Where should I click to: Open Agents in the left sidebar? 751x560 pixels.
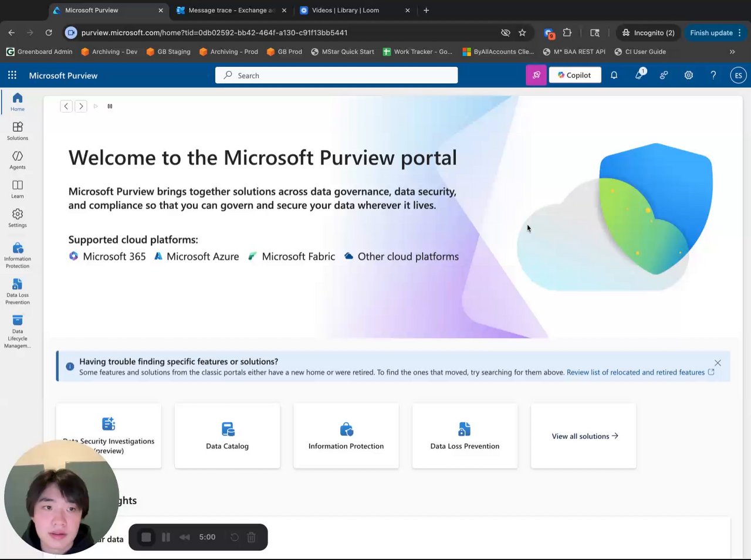tap(18, 160)
